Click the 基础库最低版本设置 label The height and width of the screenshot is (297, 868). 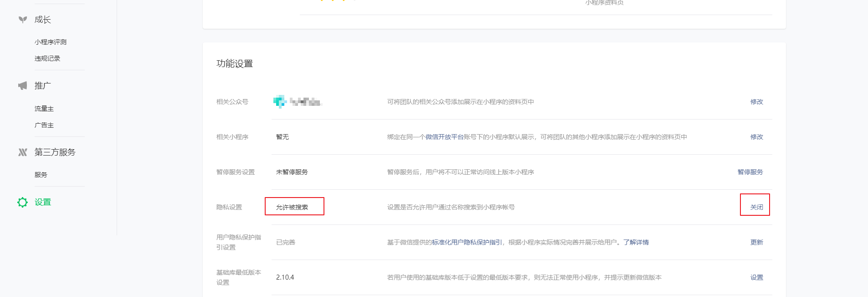pyautogui.click(x=239, y=277)
